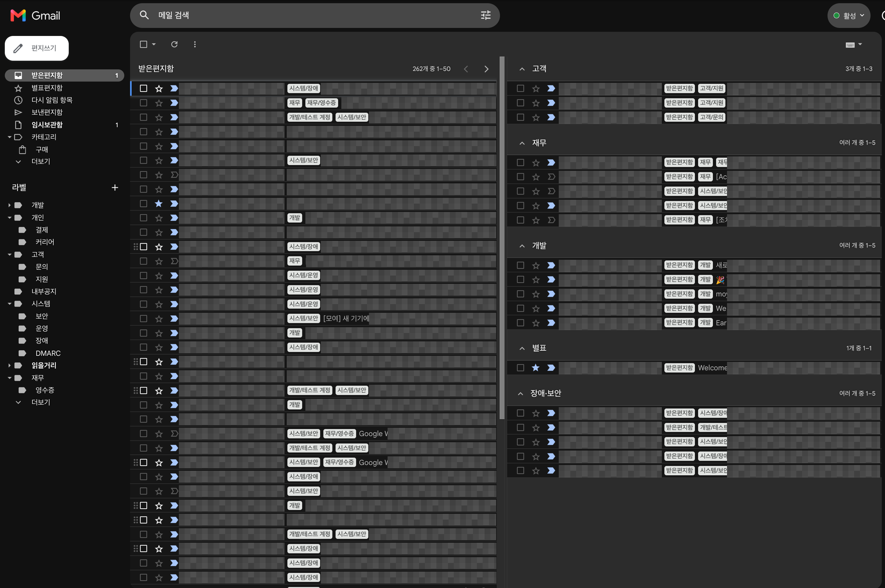The width and height of the screenshot is (885, 588).
Task: Check the 재무/영수증 message checkbox
Action: pos(143,103)
